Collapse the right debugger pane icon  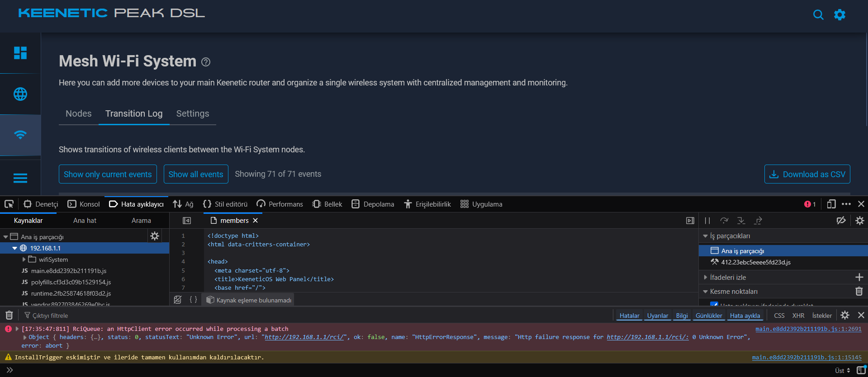point(690,221)
